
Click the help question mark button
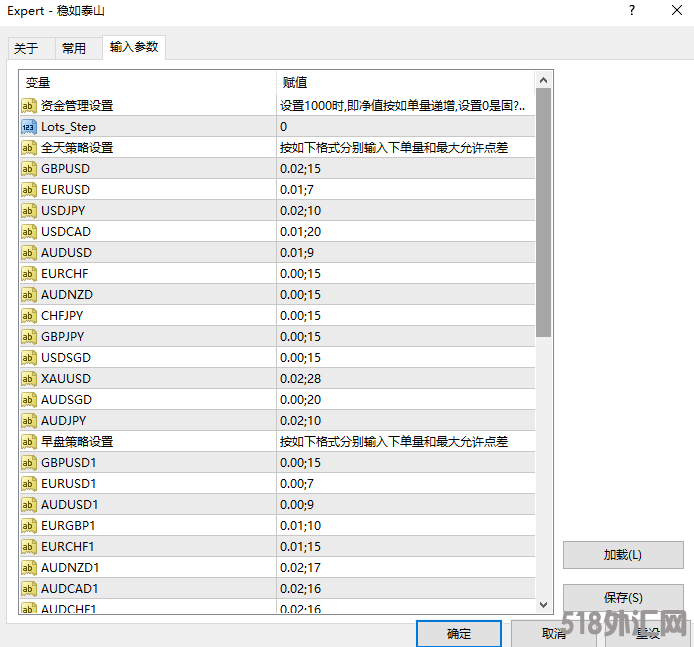pos(632,11)
